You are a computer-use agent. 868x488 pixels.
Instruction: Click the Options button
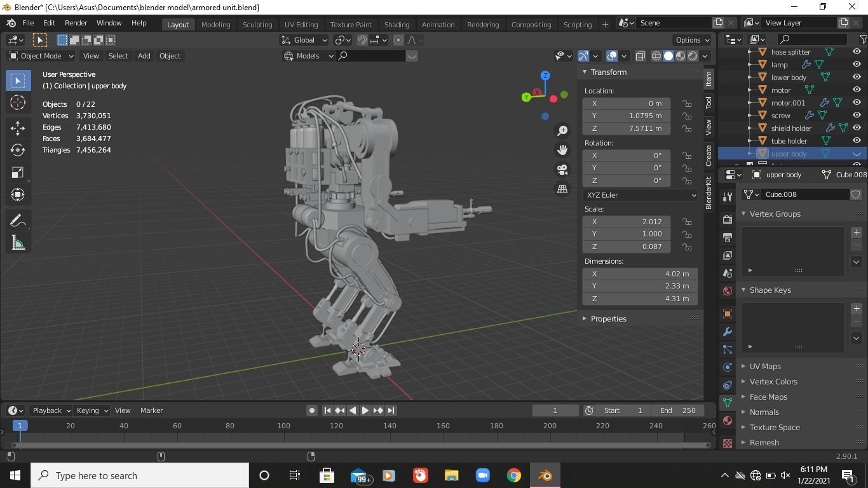click(692, 40)
